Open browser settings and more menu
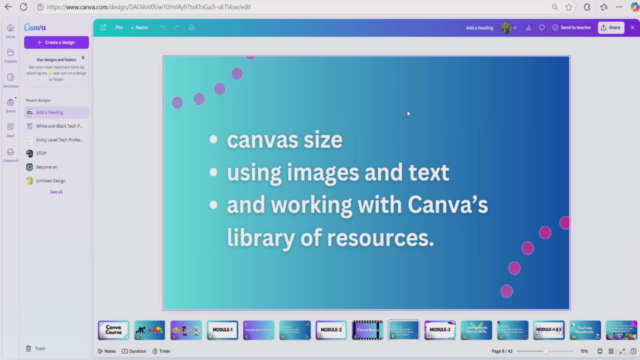The height and width of the screenshot is (360, 640). (619, 7)
